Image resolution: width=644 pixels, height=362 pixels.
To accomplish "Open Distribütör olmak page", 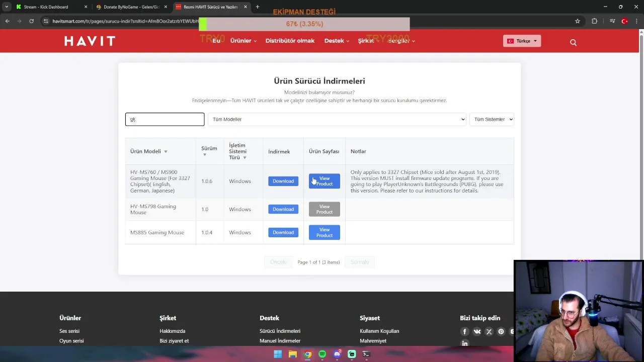I will 290,41.
